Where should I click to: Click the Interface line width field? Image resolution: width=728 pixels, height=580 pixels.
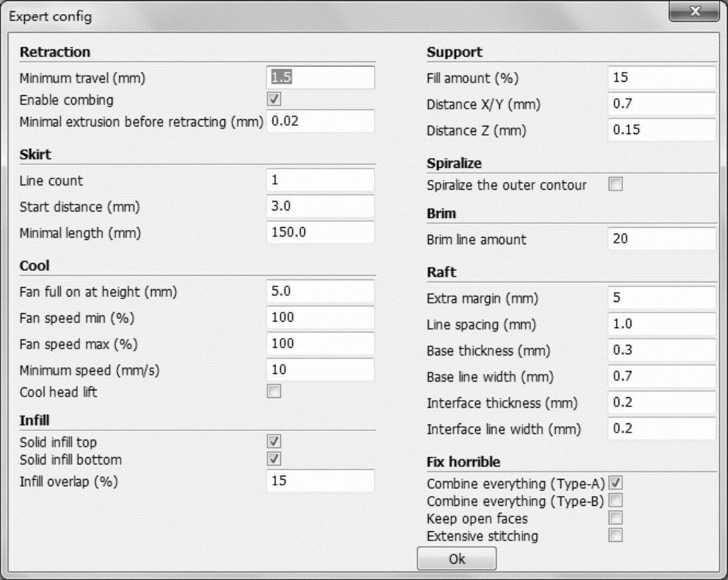point(661,428)
